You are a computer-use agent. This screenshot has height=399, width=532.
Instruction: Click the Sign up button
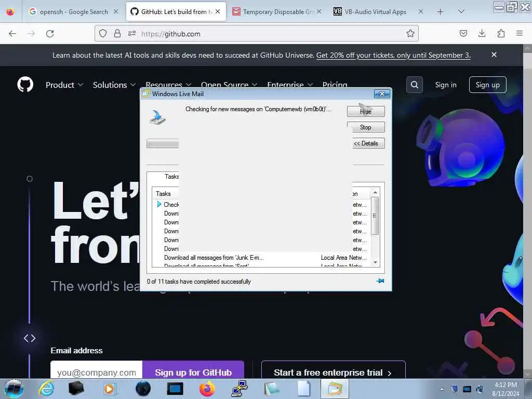click(487, 85)
